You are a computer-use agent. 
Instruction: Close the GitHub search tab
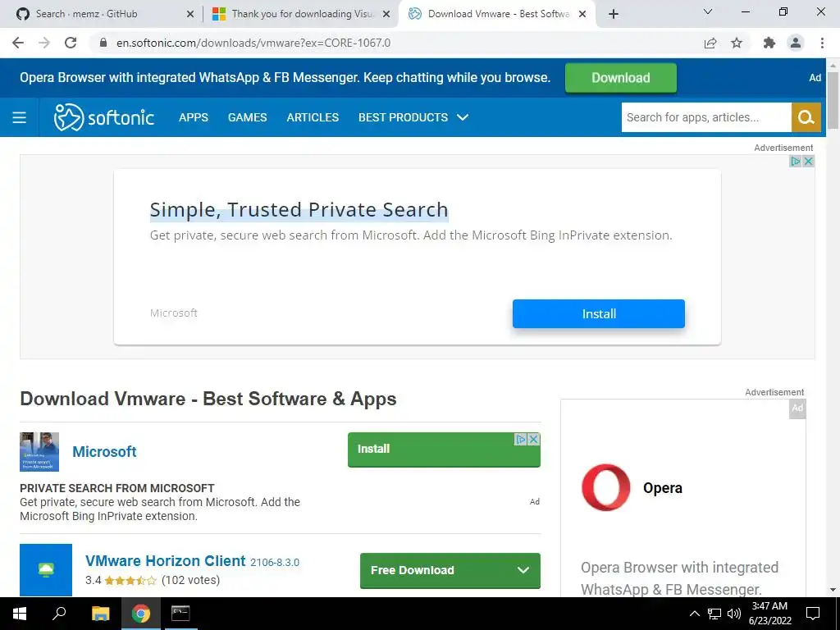190,14
